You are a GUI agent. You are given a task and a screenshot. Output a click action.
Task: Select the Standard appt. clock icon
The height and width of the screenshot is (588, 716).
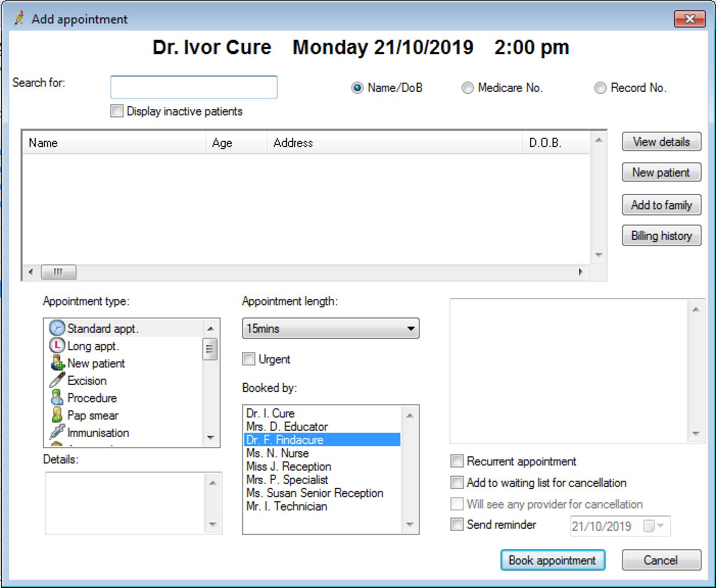[57, 328]
